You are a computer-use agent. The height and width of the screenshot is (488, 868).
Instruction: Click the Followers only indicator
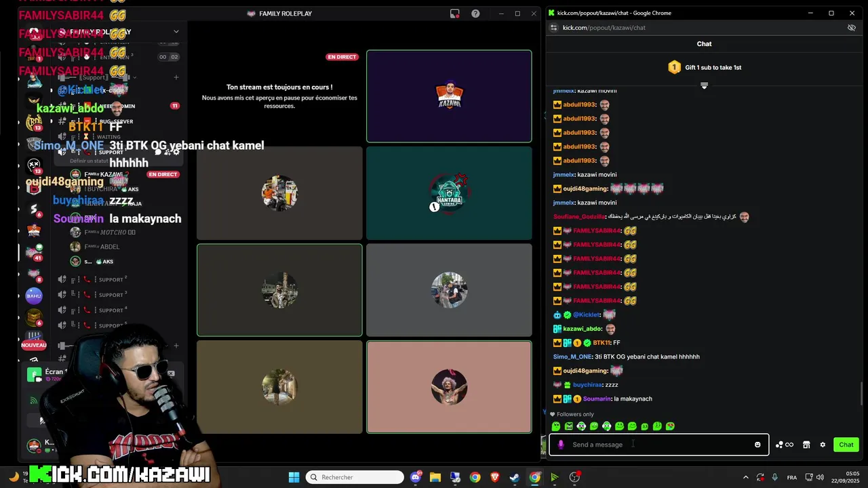coord(571,414)
